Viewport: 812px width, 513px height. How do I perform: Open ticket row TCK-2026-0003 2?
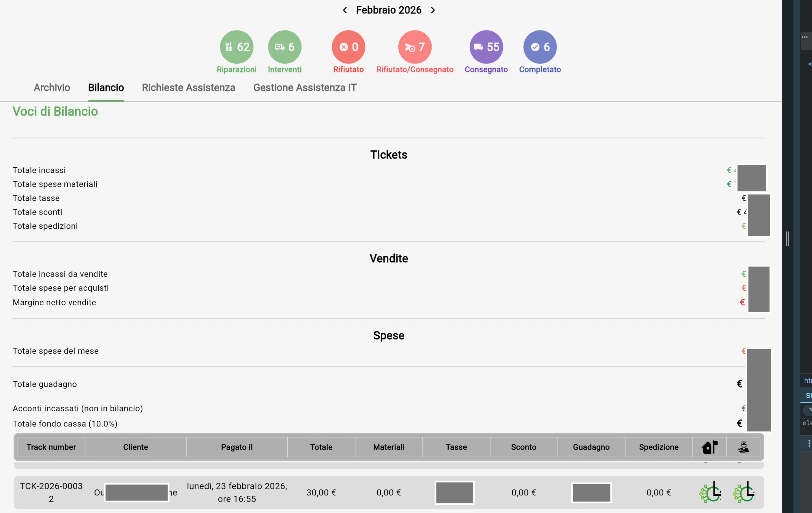(x=51, y=492)
